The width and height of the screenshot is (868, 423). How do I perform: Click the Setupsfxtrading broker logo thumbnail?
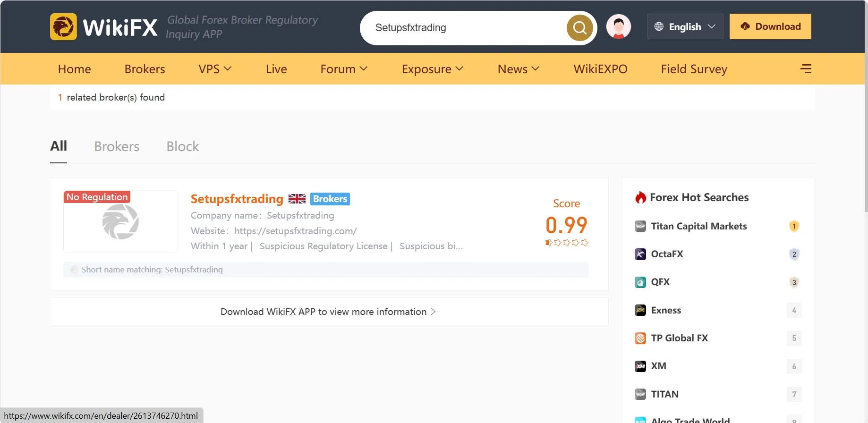120,222
